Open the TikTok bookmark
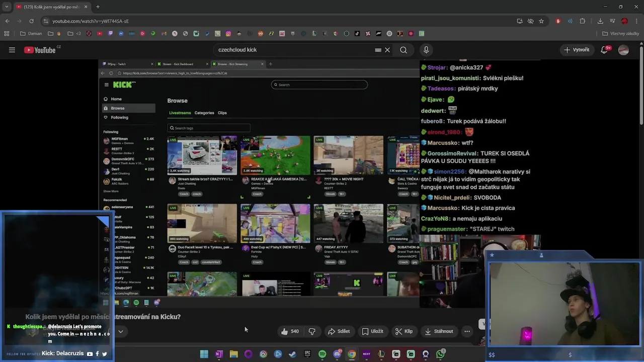 click(357, 34)
